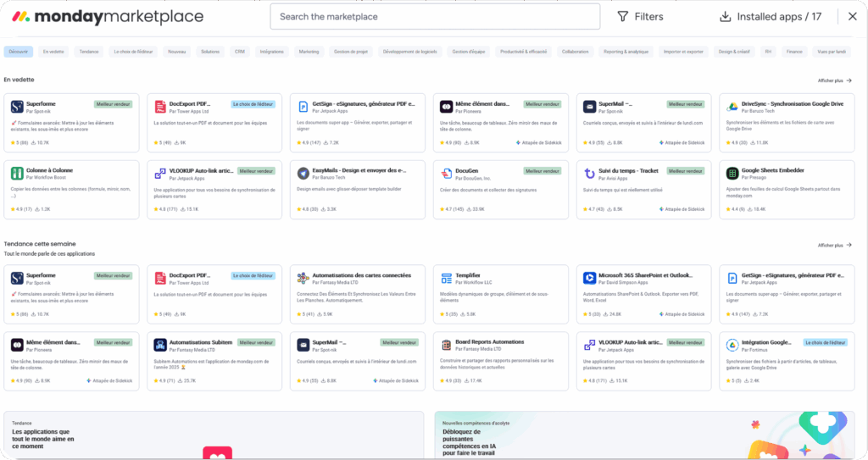This screenshot has height=460, width=868.
Task: Click Le choix de l'éditeur badge on Intégration Google
Action: coord(826,342)
